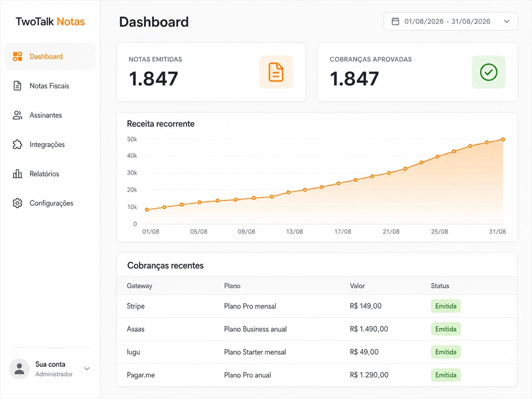Click the R$ 1.290,00 value cell

369,375
